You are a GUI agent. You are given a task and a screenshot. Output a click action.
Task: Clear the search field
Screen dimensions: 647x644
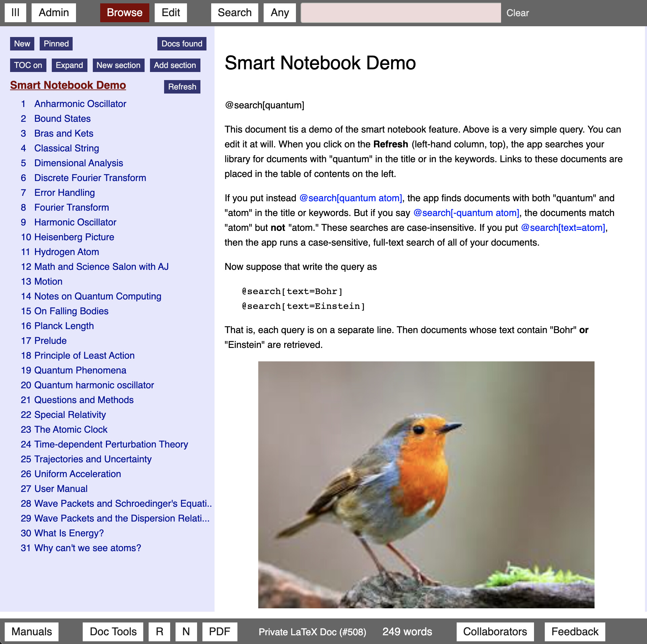tap(517, 13)
